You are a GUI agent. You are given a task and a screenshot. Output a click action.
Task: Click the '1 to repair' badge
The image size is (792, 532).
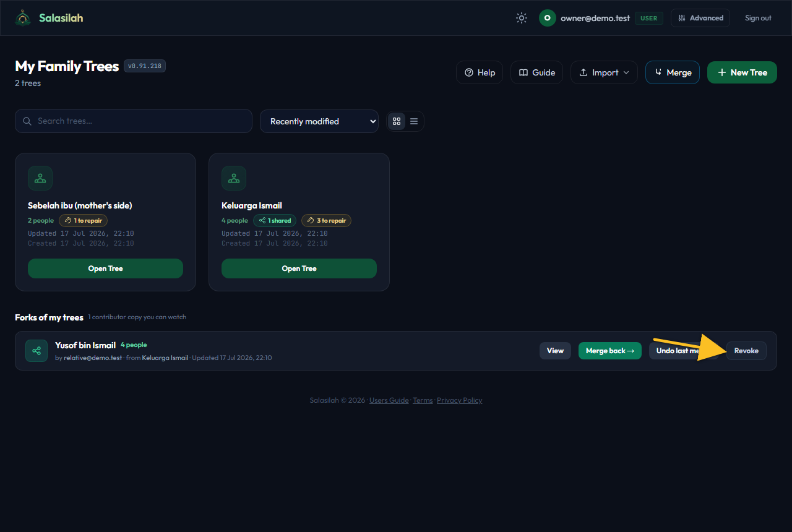83,220
